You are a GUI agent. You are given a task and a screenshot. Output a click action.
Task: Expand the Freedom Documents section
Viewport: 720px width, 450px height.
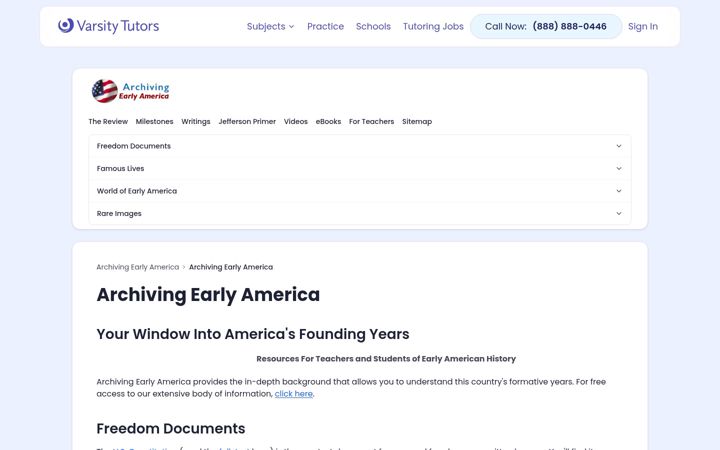(x=360, y=146)
